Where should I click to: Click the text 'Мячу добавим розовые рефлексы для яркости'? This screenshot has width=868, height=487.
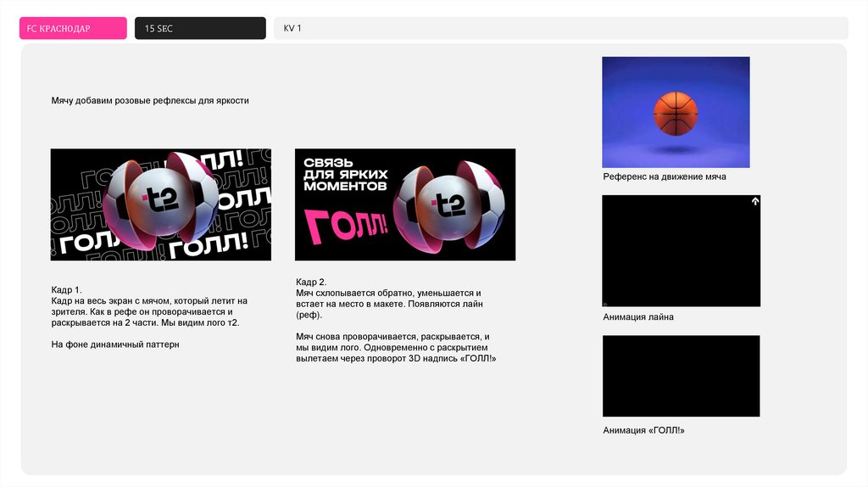[150, 101]
